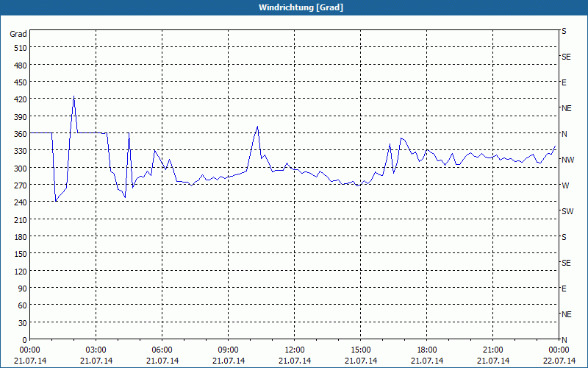Click the NE compass label level with 30
The width and height of the screenshot is (588, 368).
[x=566, y=314]
